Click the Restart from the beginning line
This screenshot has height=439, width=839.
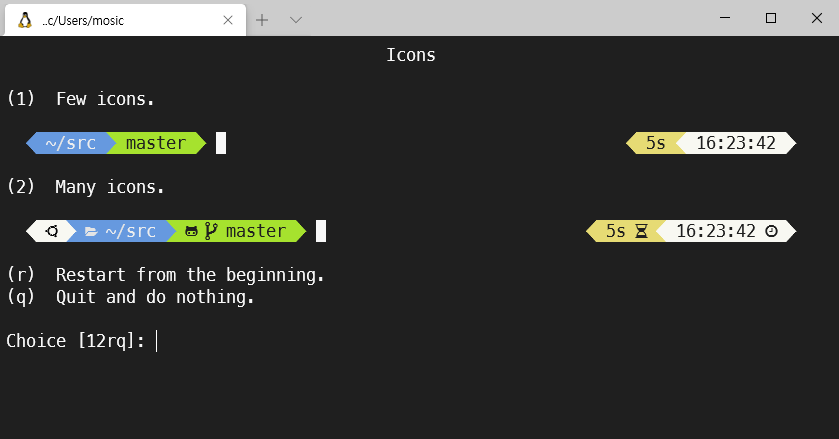click(x=165, y=275)
